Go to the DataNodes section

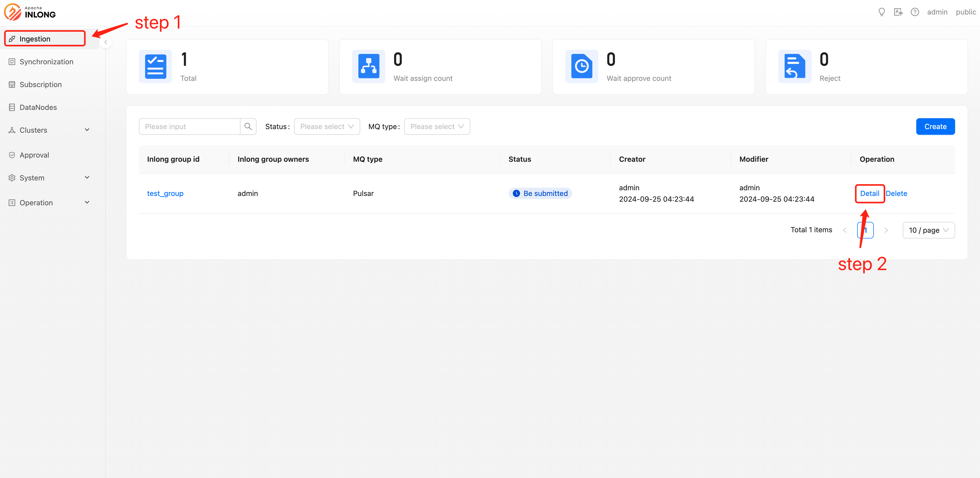[38, 107]
